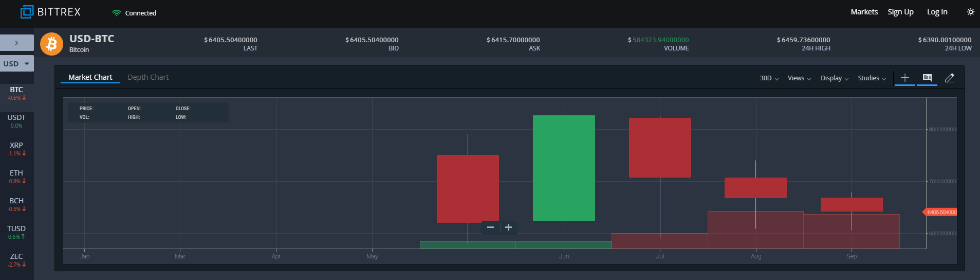Select the pencil drawing tool
Image resolution: width=980 pixels, height=280 pixels.
coord(950,78)
